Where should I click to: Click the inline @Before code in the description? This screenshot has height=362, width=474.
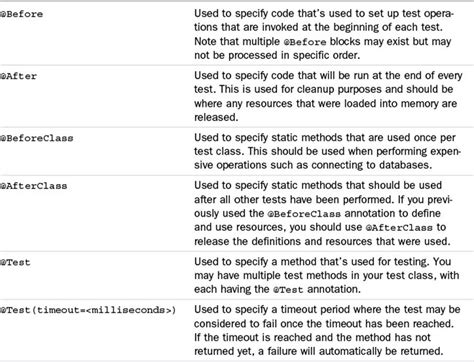pyautogui.click(x=305, y=42)
